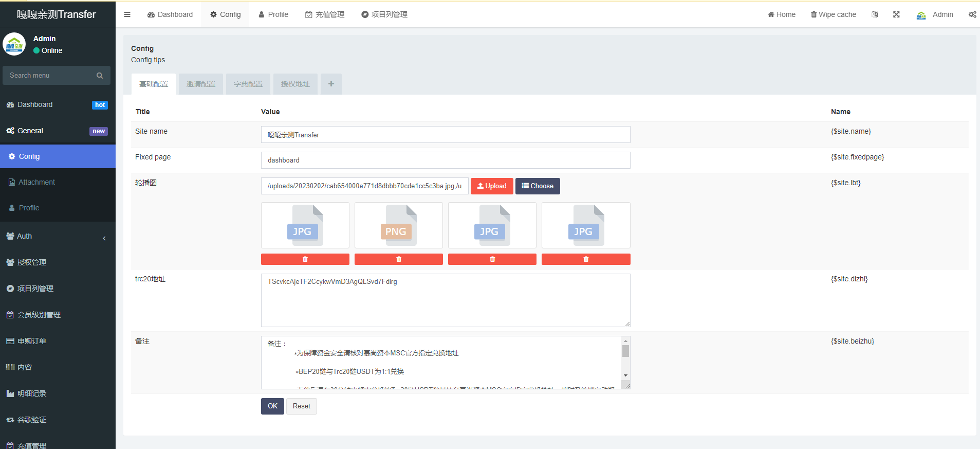Expand the Auth sidebar menu
The height and width of the screenshot is (449, 980).
point(58,237)
